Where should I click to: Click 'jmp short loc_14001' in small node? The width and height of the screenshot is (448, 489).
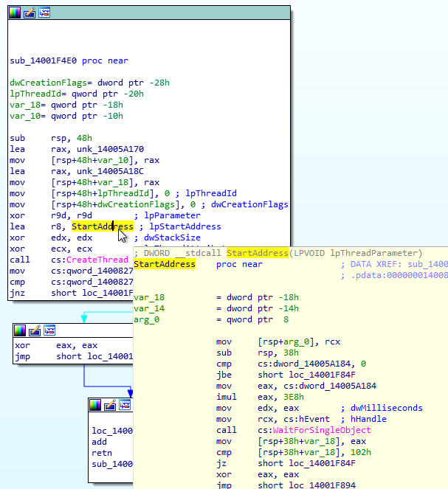(x=74, y=356)
